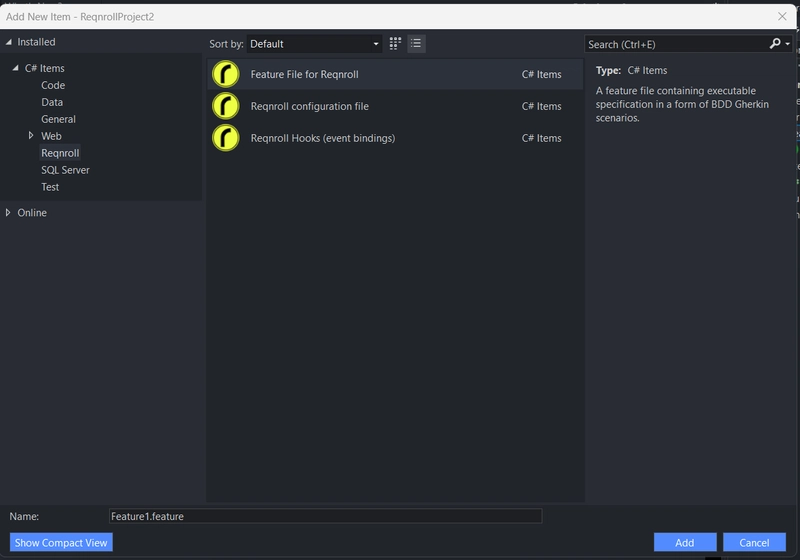Close the Add New Item dialog
The width and height of the screenshot is (800, 560).
(782, 16)
